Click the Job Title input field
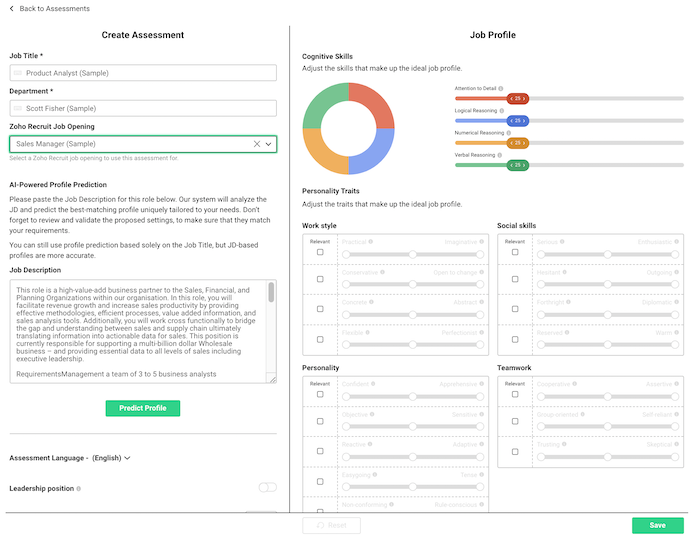 coord(143,73)
